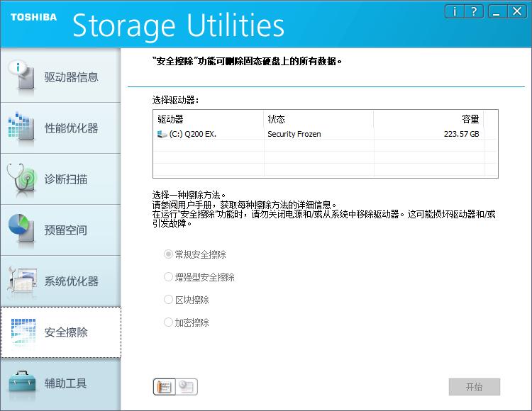Viewport: 532px width, 411px height.
Task: Switch to the 诊断扫描 section
Action: click(60, 179)
